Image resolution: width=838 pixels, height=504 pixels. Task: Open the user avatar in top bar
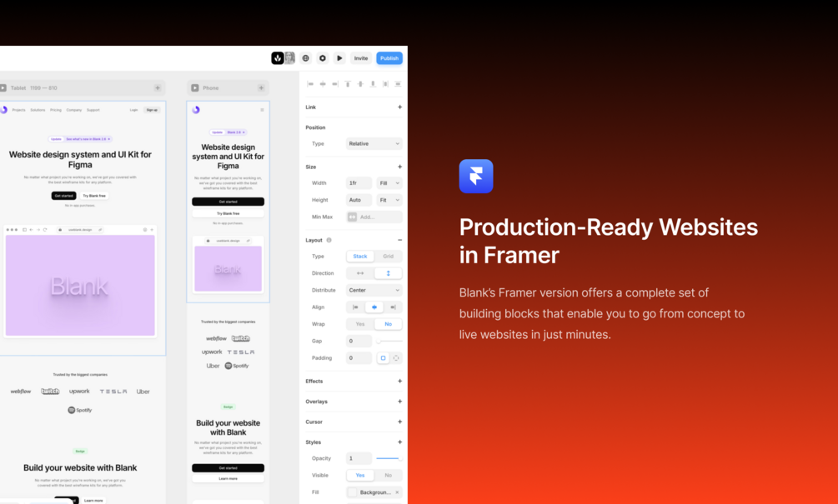coord(289,58)
